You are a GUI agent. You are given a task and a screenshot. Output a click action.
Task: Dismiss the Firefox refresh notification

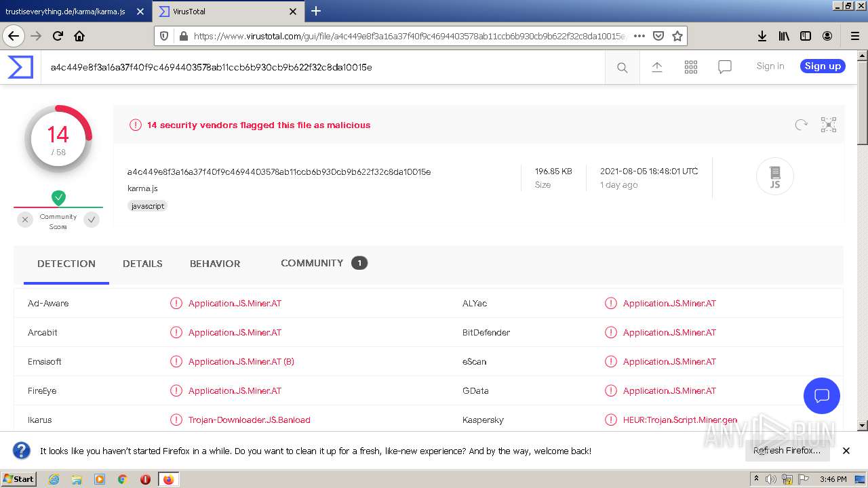tap(846, 450)
